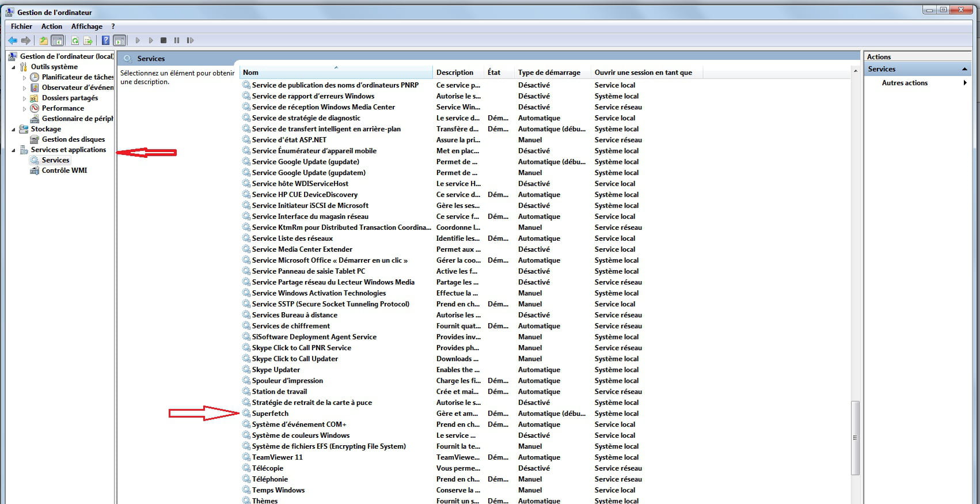Sort by Ouvrir une session en tant que header
This screenshot has width=980, height=504.
[x=647, y=73]
